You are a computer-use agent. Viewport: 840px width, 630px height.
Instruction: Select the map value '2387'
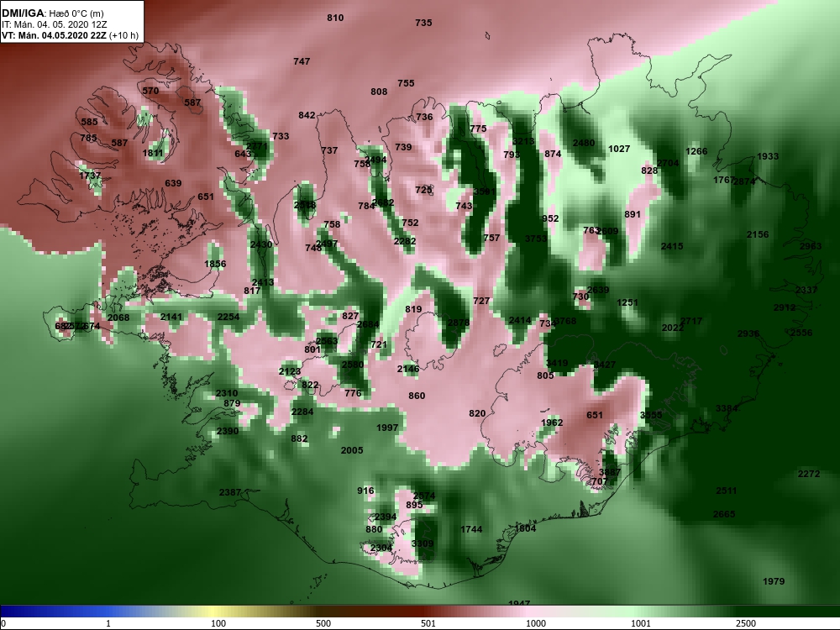tap(230, 491)
